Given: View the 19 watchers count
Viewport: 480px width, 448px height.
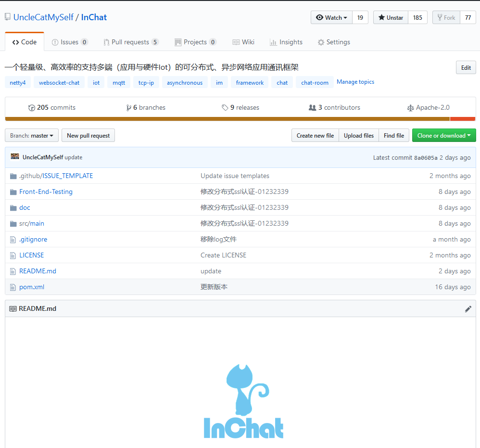Looking at the screenshot, I should (360, 17).
